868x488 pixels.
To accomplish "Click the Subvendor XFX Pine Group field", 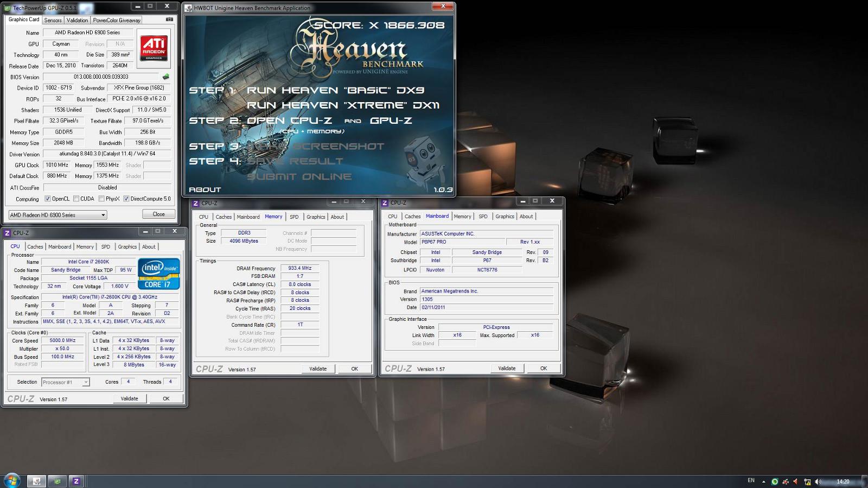I will pyautogui.click(x=139, y=87).
